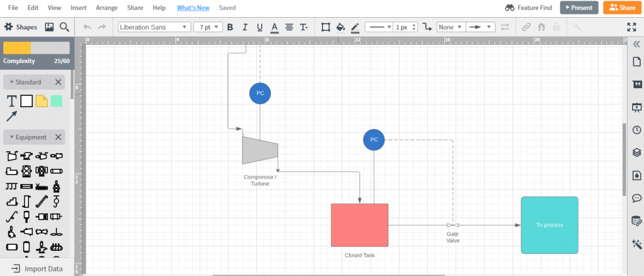Open the Insert menu
The width and height of the screenshot is (644, 276).
78,8
